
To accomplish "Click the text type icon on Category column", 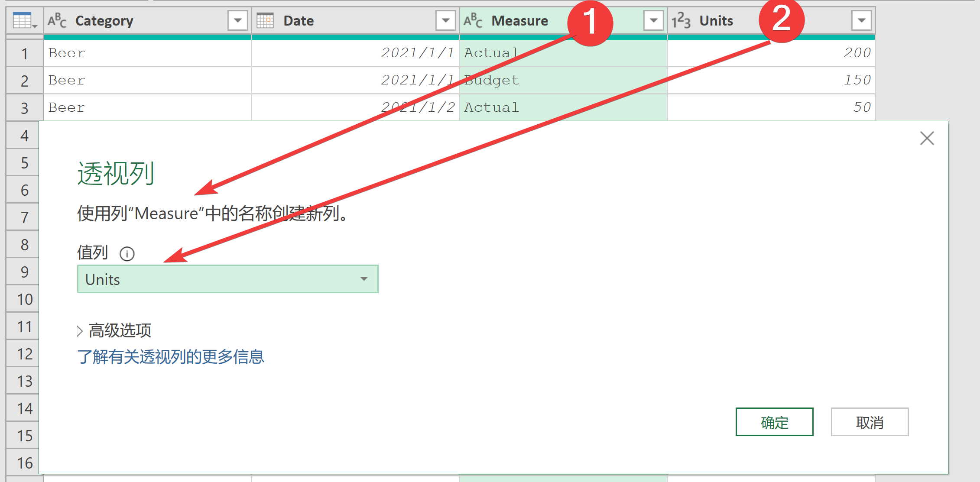I will pos(57,20).
